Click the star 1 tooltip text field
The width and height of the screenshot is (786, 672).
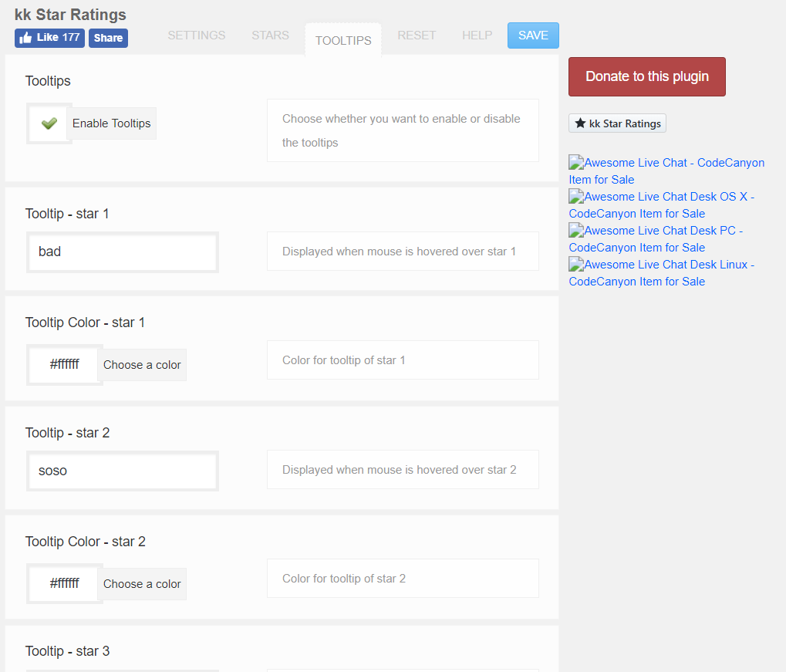pos(123,252)
